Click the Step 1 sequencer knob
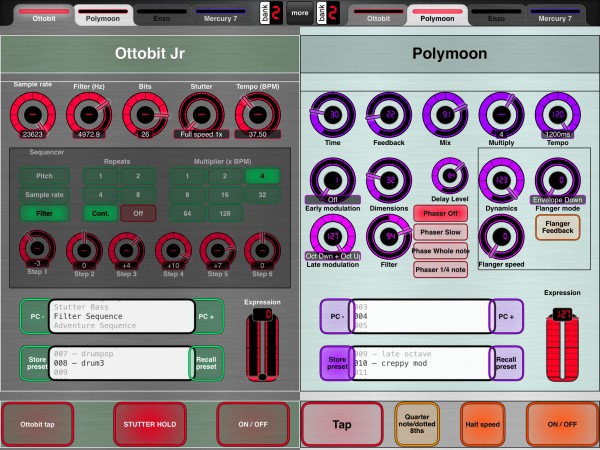The image size is (600, 450). coord(37,248)
